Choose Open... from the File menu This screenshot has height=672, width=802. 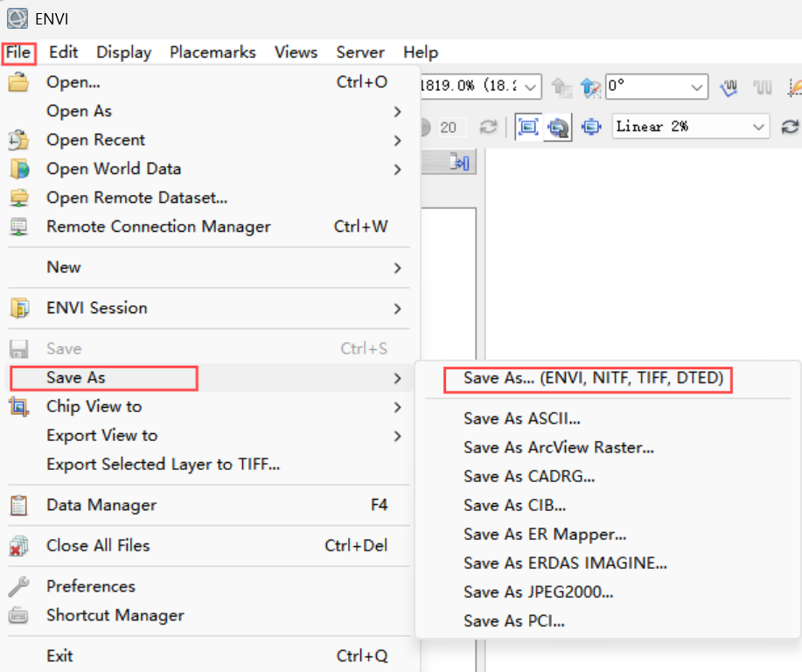click(x=210, y=82)
